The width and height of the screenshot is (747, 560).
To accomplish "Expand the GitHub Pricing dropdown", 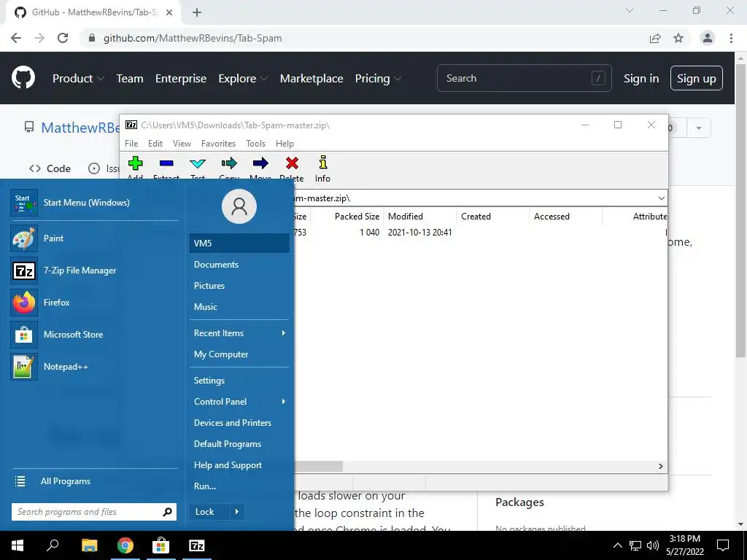I will (378, 79).
